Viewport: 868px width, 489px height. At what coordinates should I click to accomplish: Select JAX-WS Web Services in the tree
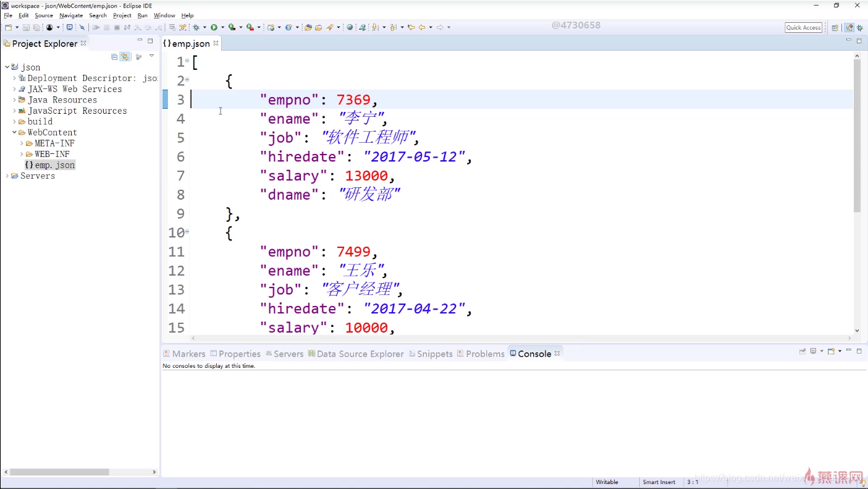tap(70, 89)
